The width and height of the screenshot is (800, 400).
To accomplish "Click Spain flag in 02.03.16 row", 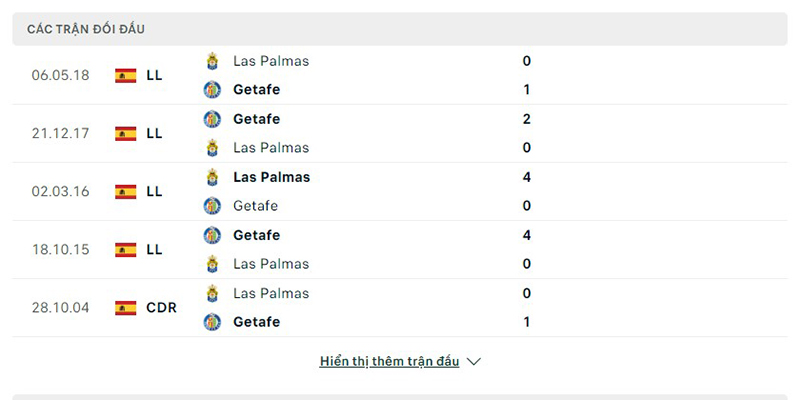I will tap(126, 191).
